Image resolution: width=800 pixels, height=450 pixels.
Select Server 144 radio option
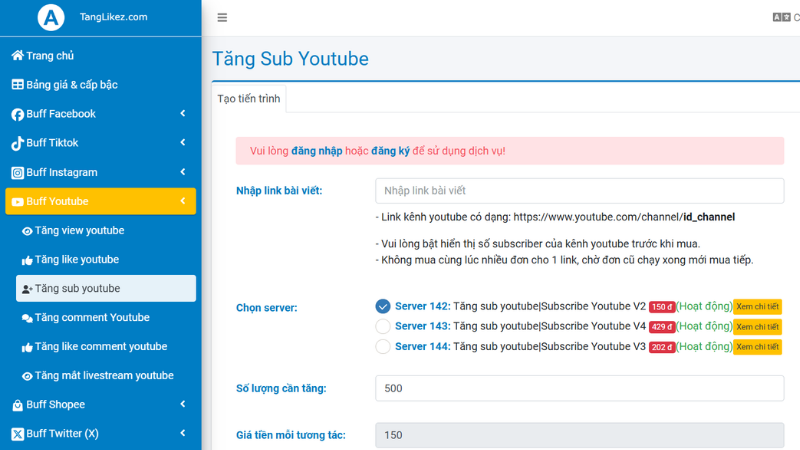click(x=383, y=346)
